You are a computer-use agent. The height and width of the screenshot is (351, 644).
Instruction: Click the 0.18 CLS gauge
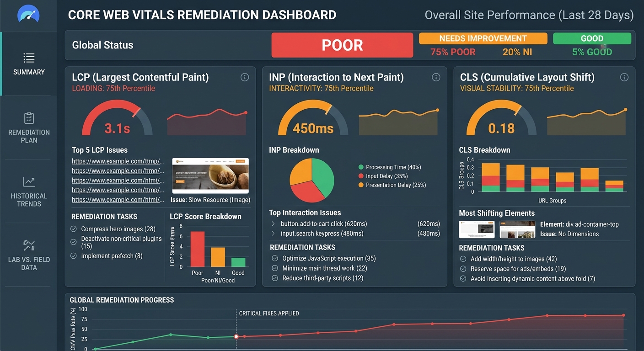(501, 118)
